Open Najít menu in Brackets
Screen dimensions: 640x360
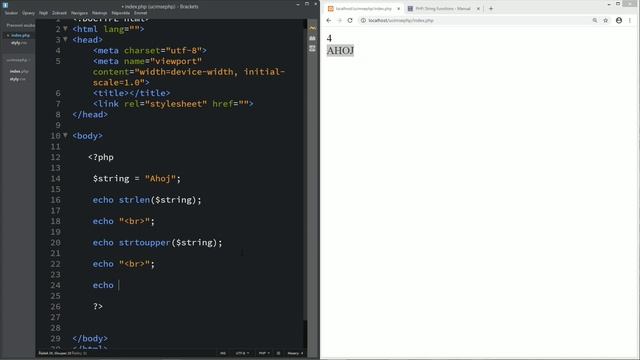[43, 13]
